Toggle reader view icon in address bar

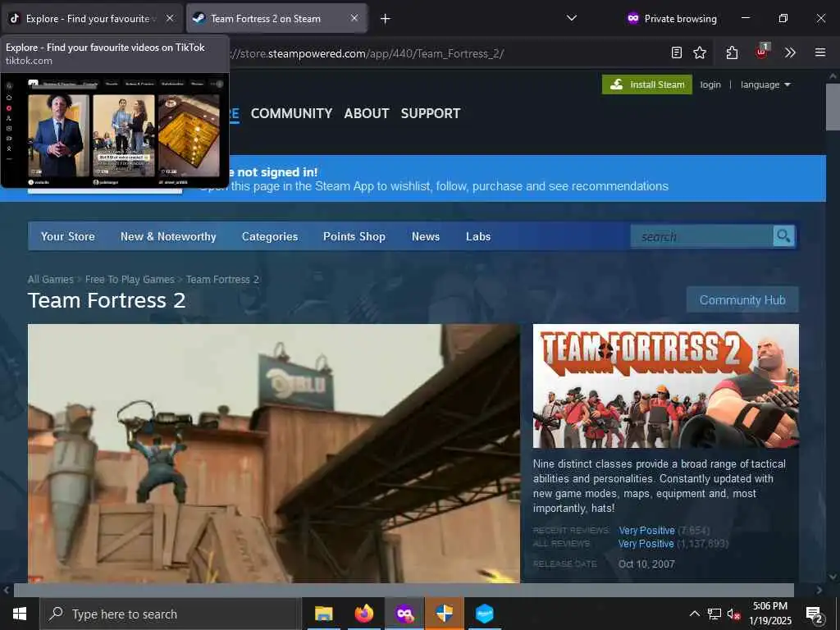[x=677, y=52]
